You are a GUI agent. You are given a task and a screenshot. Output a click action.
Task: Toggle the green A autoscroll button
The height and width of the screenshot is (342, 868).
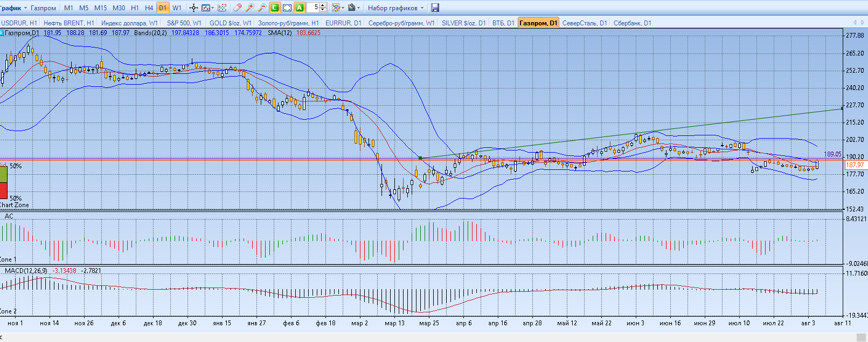tap(300, 8)
